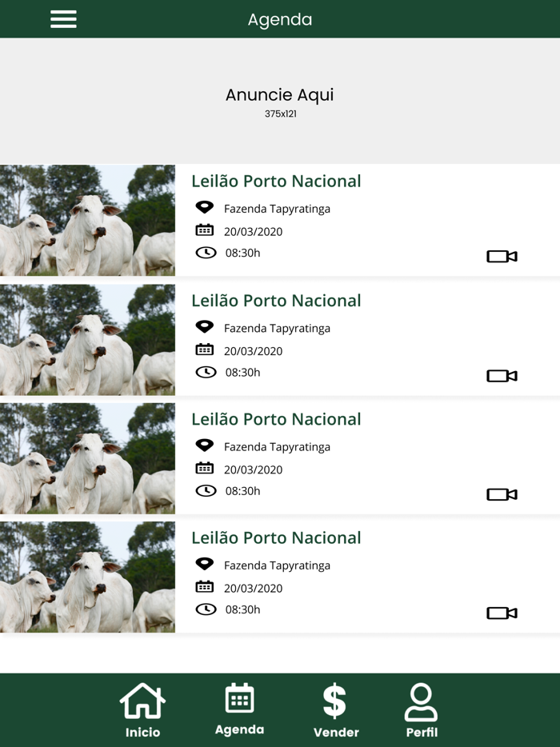Click the video camera icon on first Leilão listing
This screenshot has height=747, width=560.
[x=502, y=256]
